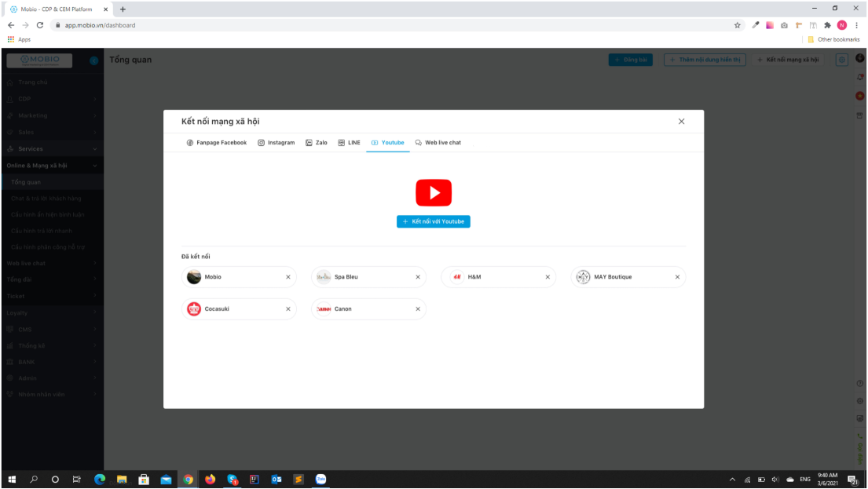Expand the Tổng đài sidebar menu
This screenshot has height=489, width=868.
pyautogui.click(x=52, y=279)
